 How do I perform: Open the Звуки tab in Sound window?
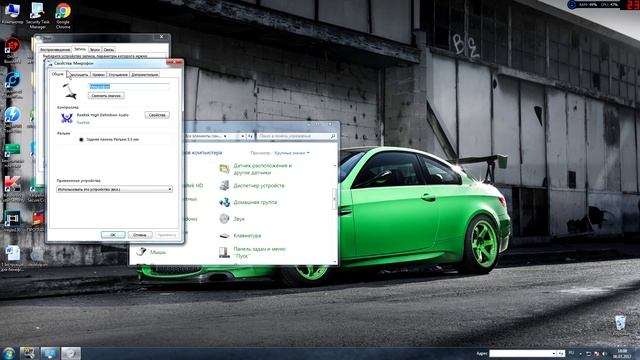click(x=95, y=49)
